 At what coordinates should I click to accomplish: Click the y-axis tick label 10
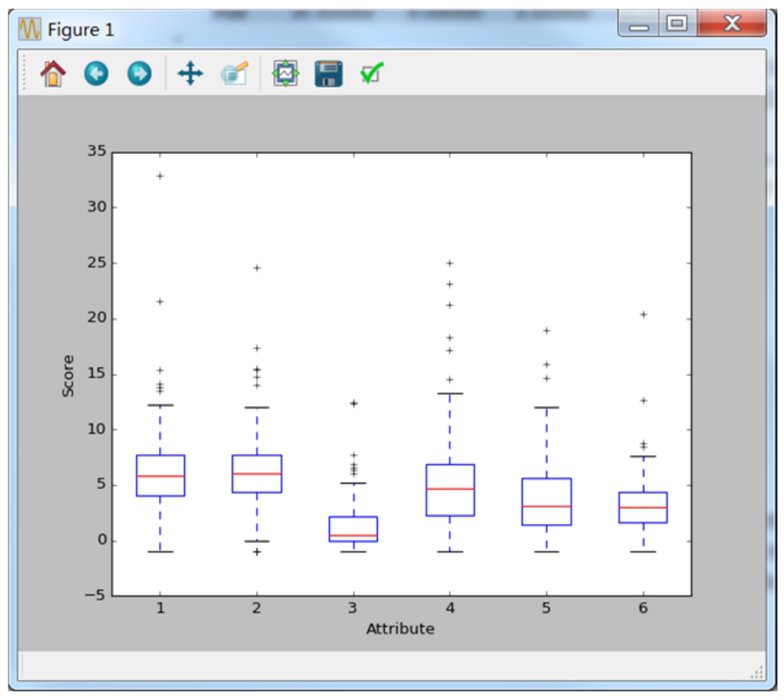coord(96,429)
